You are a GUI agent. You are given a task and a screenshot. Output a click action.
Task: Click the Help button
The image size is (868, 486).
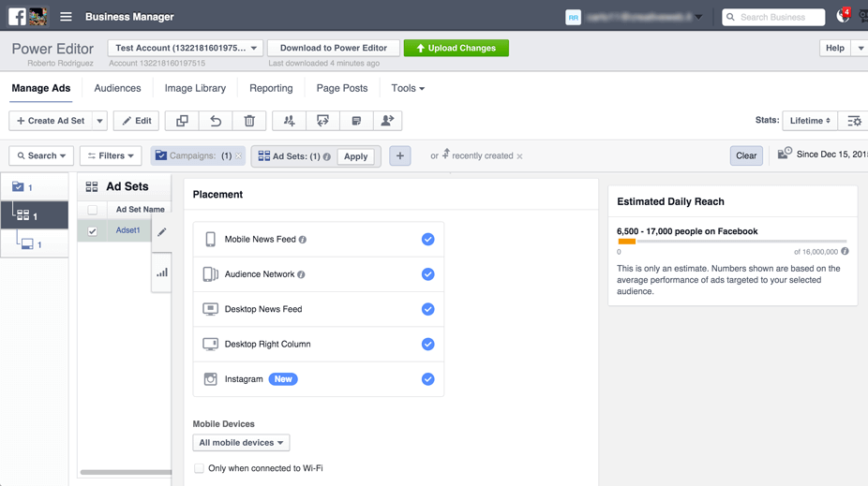(x=835, y=48)
